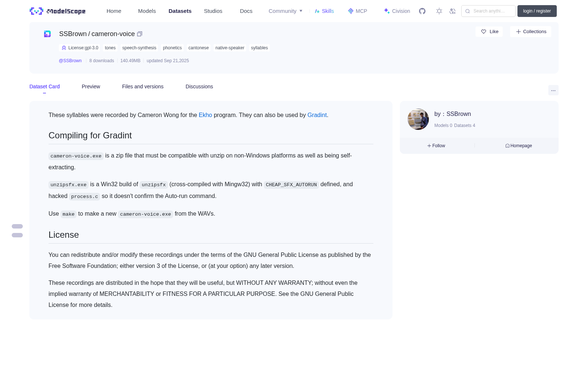The height and width of the screenshot is (368, 588).
Task: Open the @SSBrown author link
Action: click(70, 61)
